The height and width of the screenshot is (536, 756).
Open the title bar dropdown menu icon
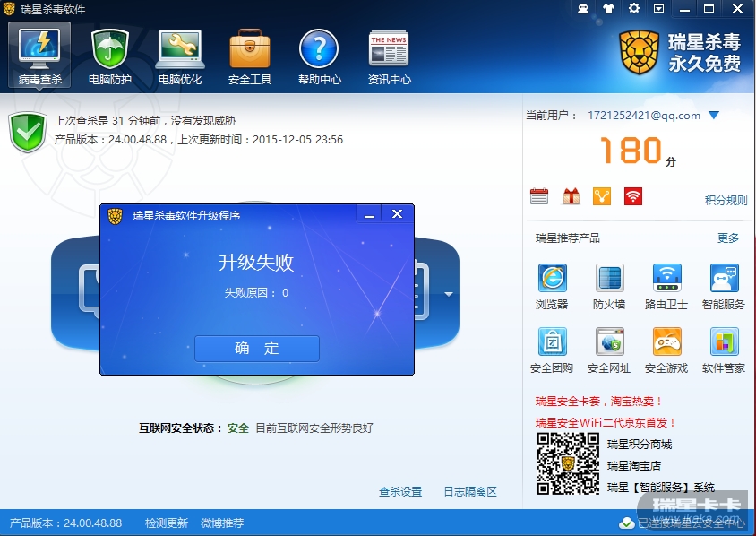pos(658,8)
